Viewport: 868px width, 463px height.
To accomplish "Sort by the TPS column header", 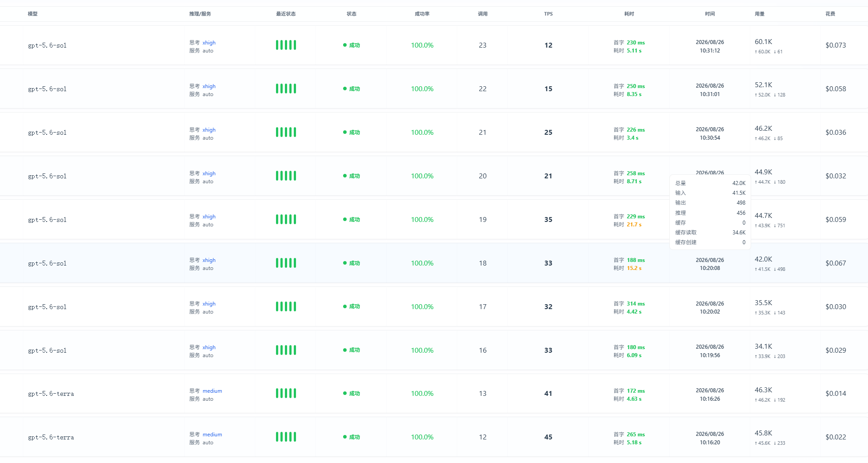I will [548, 14].
